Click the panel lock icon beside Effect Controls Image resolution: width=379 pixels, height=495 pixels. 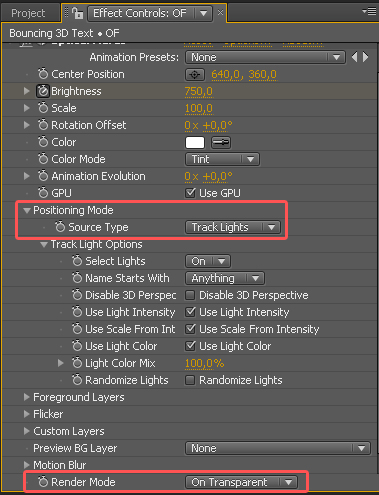[x=78, y=13]
